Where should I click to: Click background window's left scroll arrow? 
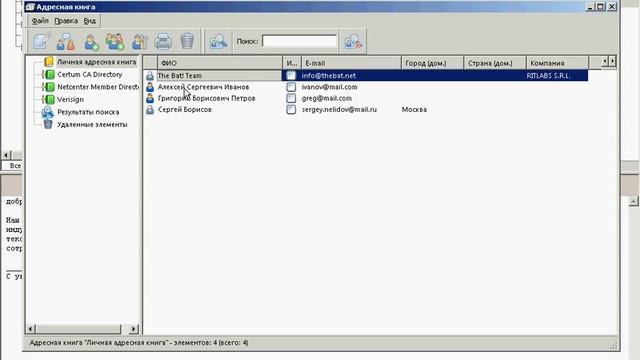pos(6,155)
